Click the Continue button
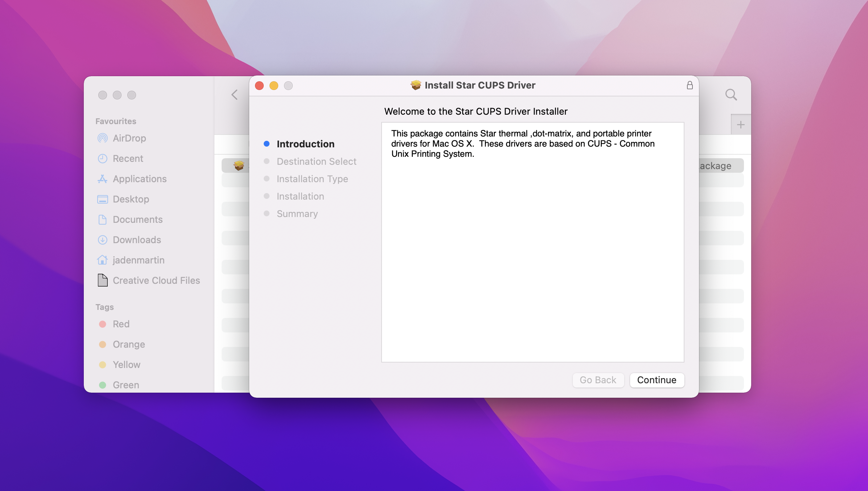The image size is (868, 491). [x=657, y=380]
